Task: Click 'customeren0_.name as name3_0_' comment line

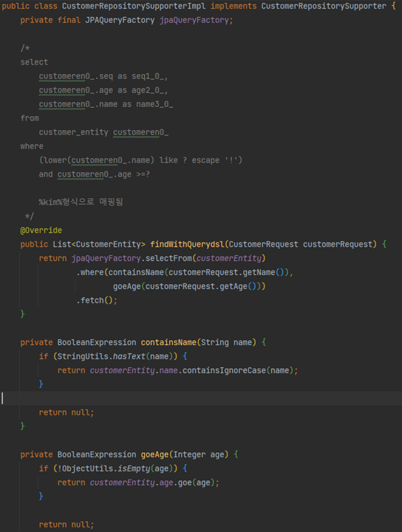Action: 106,104
